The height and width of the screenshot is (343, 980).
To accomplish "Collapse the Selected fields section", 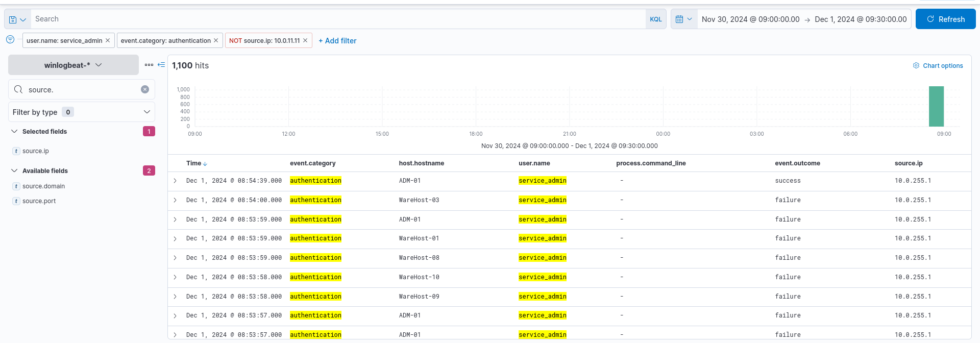I will click(x=14, y=131).
